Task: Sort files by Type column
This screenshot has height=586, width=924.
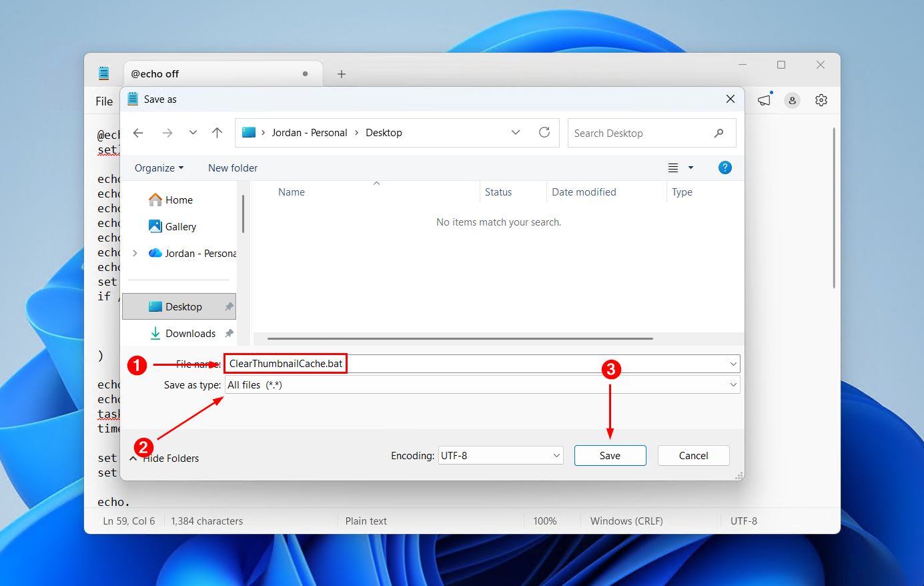Action: pos(682,192)
